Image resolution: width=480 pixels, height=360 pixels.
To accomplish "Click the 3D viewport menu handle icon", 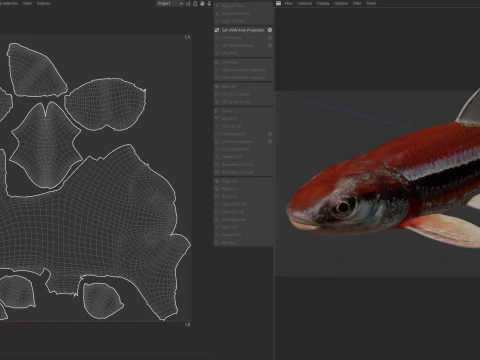I will click(x=278, y=3).
